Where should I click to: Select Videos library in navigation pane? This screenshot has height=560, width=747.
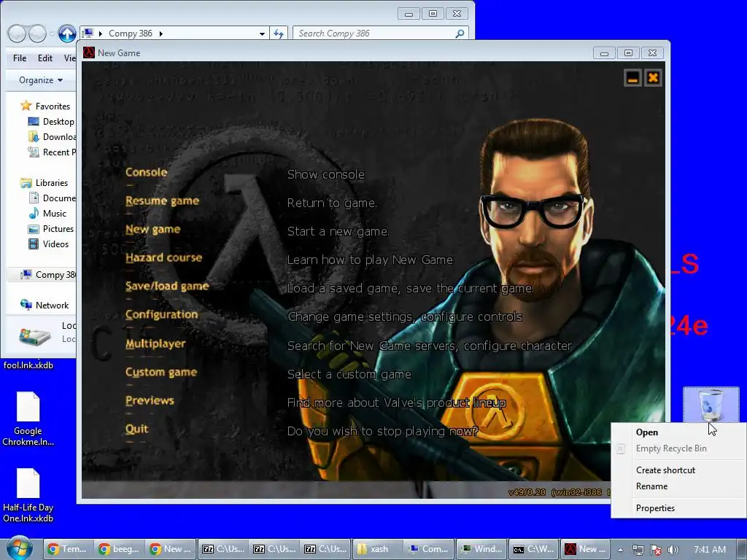(x=49, y=244)
